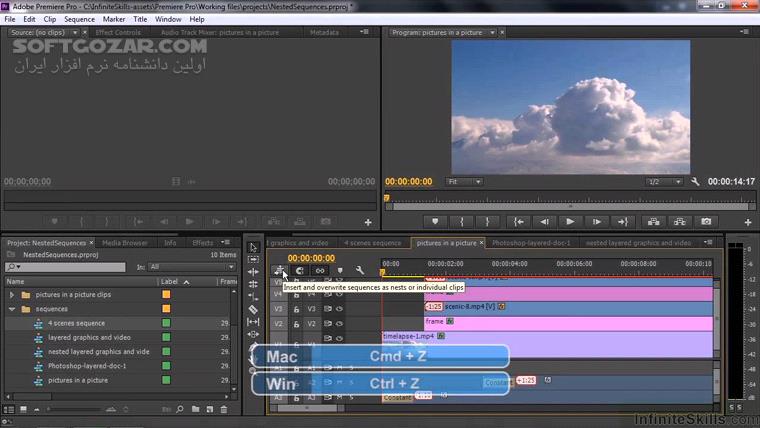Open Program zoom level Fit dropdown
The width and height of the screenshot is (760, 428).
463,182
